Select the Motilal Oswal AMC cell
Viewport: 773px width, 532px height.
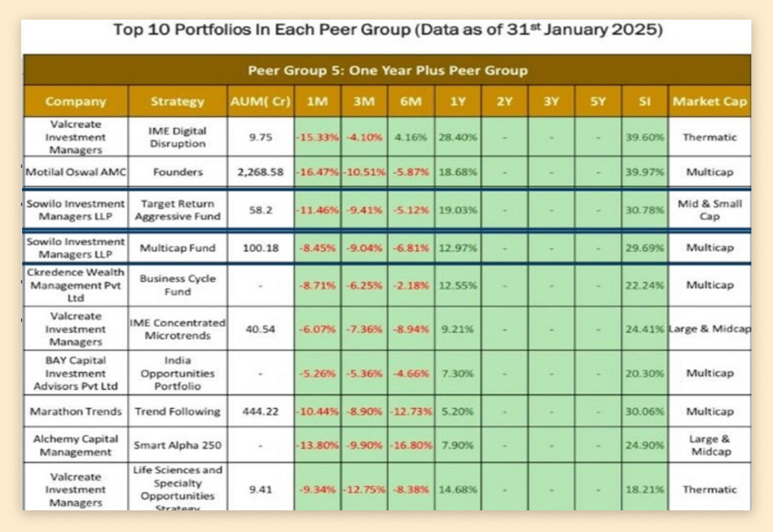point(75,172)
